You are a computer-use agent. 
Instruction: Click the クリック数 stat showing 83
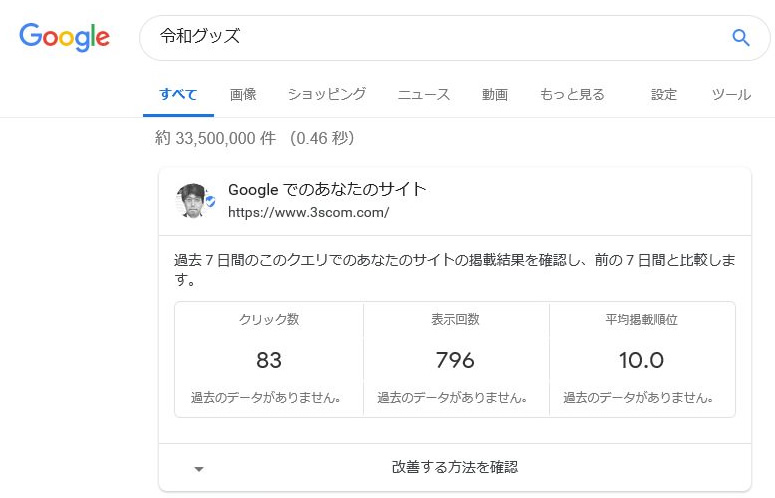(x=269, y=359)
